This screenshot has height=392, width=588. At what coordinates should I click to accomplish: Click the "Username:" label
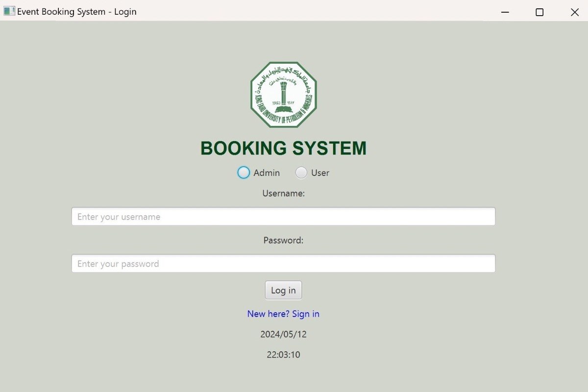[283, 194]
